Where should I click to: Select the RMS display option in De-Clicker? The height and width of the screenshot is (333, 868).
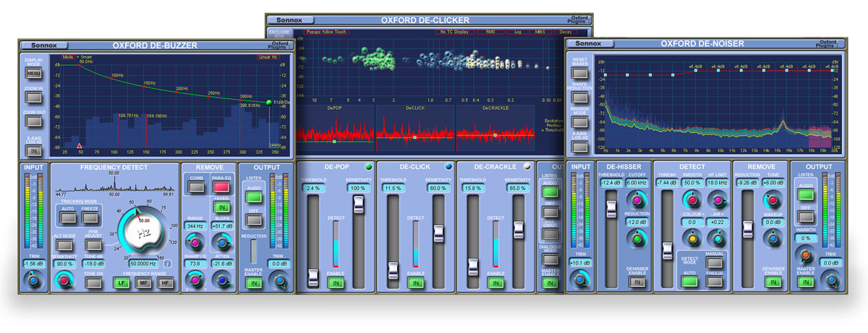491,32
